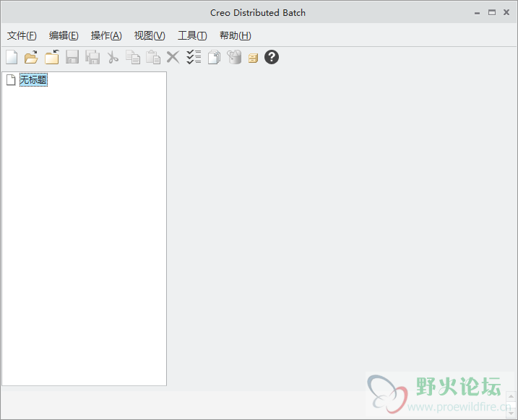Click the clipboard Paste icon
Image resolution: width=518 pixels, height=420 pixels.
(x=153, y=57)
